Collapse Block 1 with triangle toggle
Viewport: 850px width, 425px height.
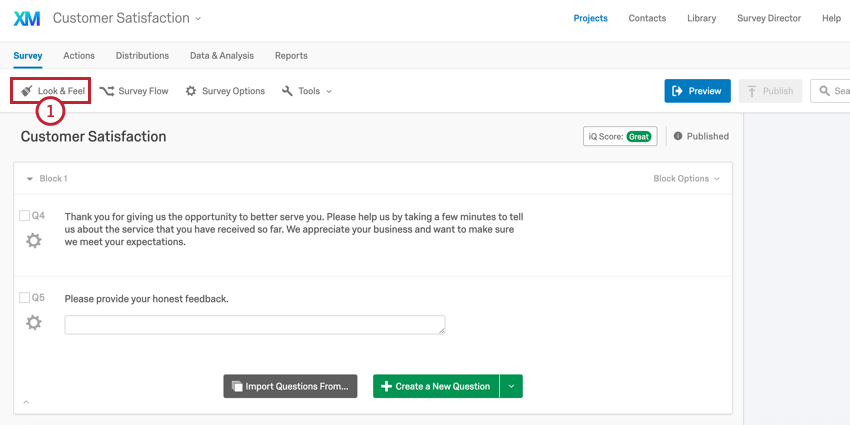30,179
